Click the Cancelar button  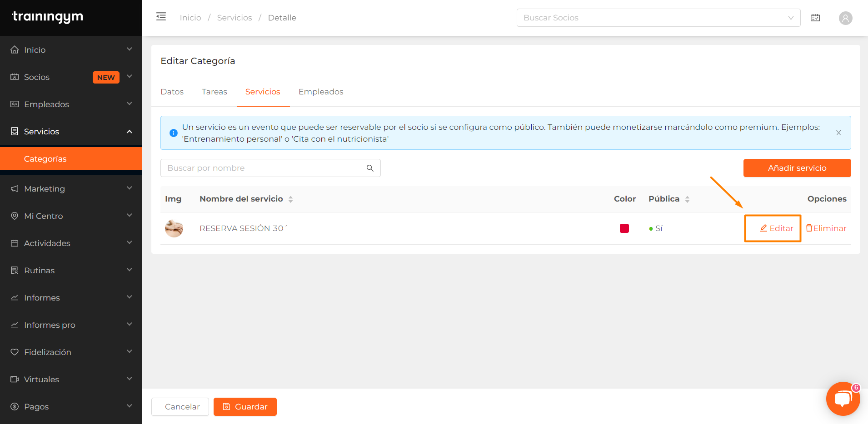click(x=180, y=407)
